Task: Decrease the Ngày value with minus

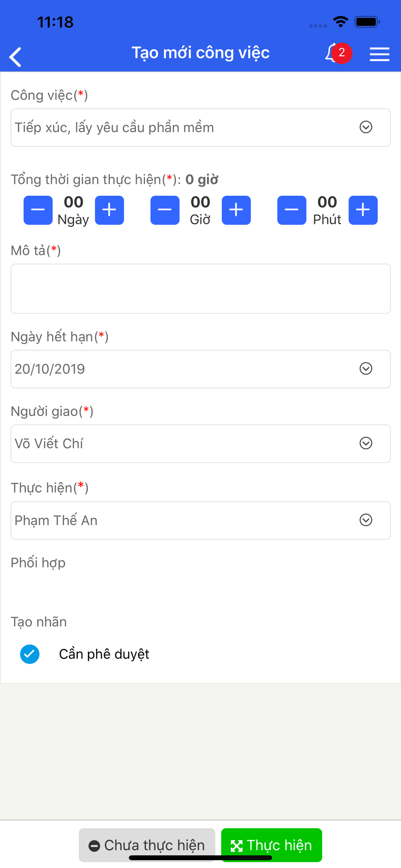Action: (38, 210)
